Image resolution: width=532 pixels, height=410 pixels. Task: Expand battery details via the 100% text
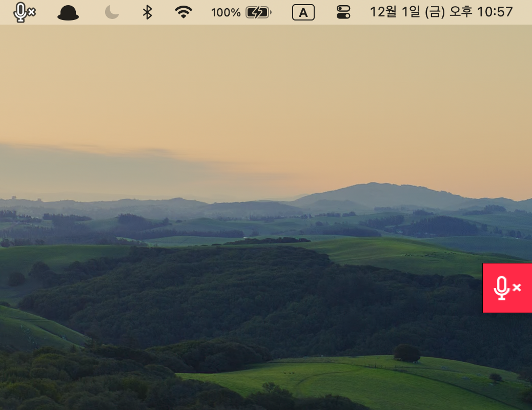(226, 12)
